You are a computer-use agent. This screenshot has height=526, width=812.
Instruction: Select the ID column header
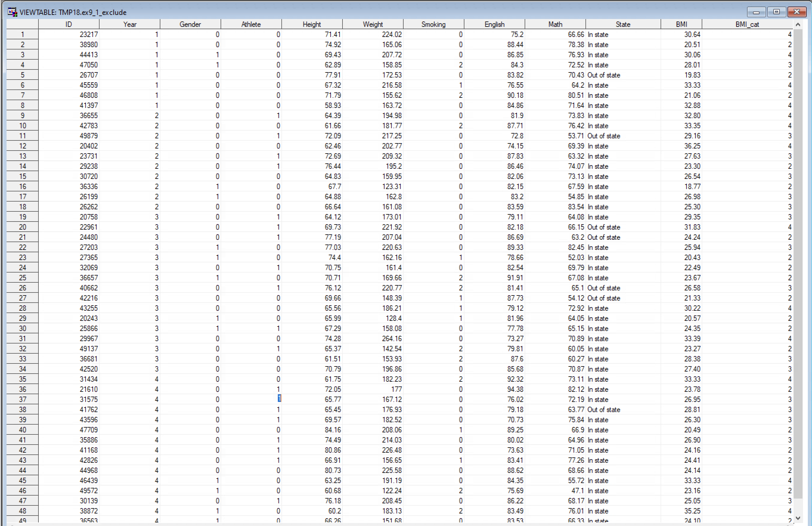point(69,24)
